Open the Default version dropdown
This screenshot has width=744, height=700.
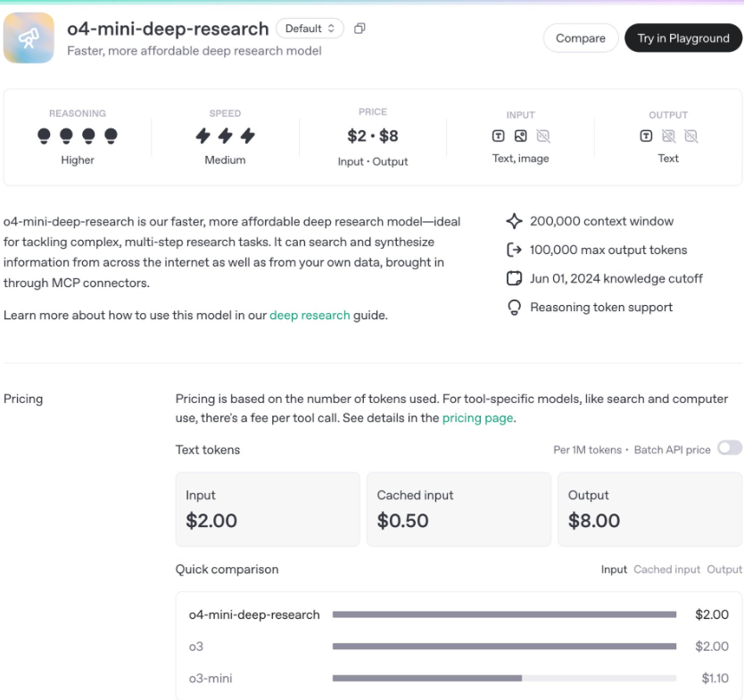point(310,29)
